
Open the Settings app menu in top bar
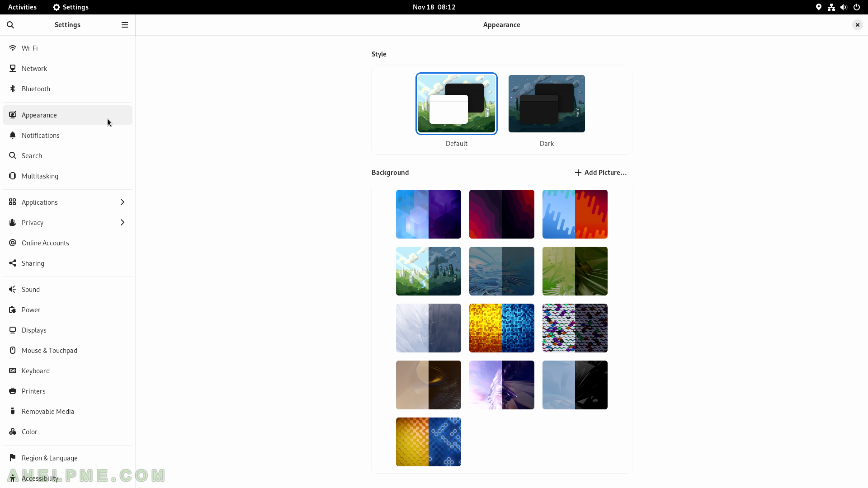click(71, 7)
